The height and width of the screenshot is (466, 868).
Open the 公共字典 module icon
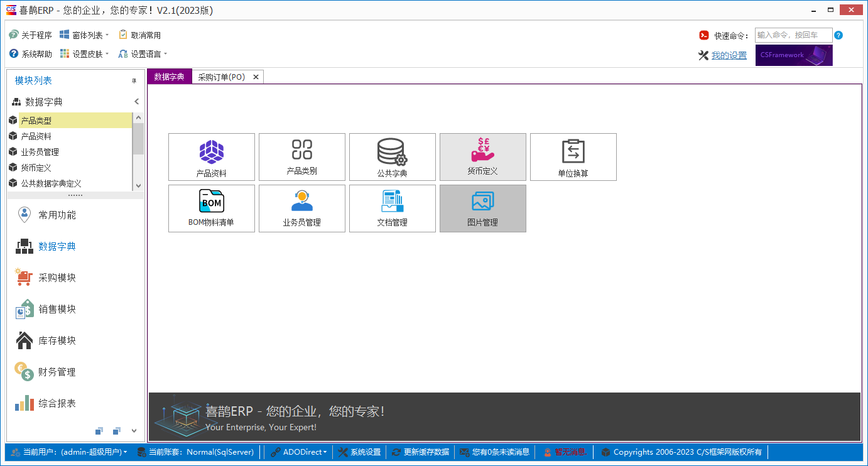[x=392, y=156]
